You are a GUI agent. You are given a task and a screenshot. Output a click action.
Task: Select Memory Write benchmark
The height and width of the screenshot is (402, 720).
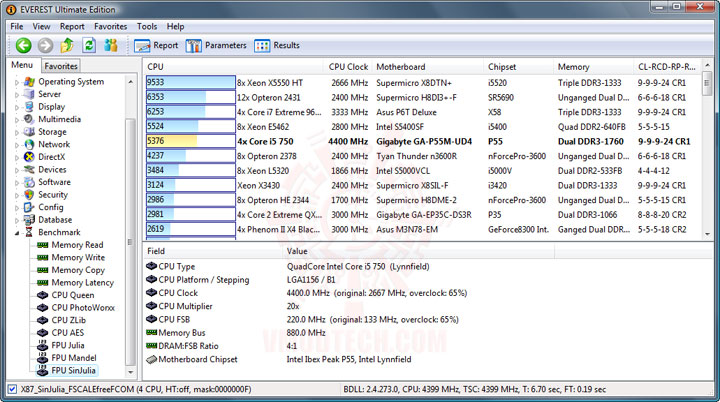[x=78, y=258]
